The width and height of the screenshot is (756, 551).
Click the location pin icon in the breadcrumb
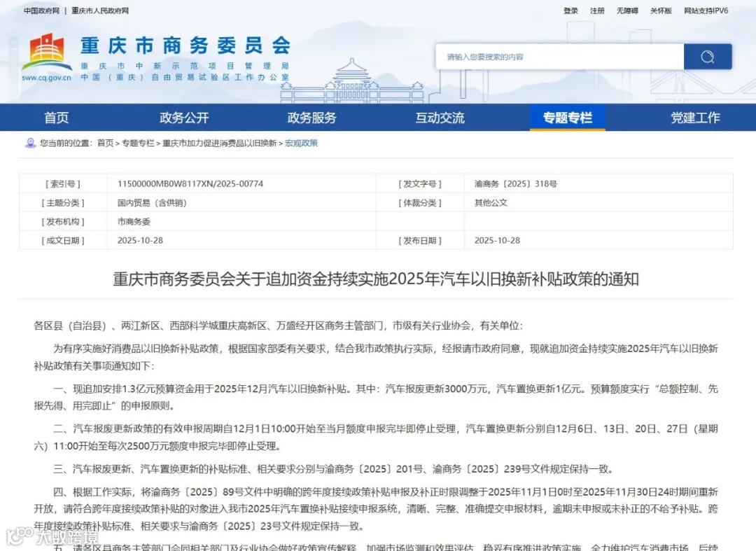point(29,143)
